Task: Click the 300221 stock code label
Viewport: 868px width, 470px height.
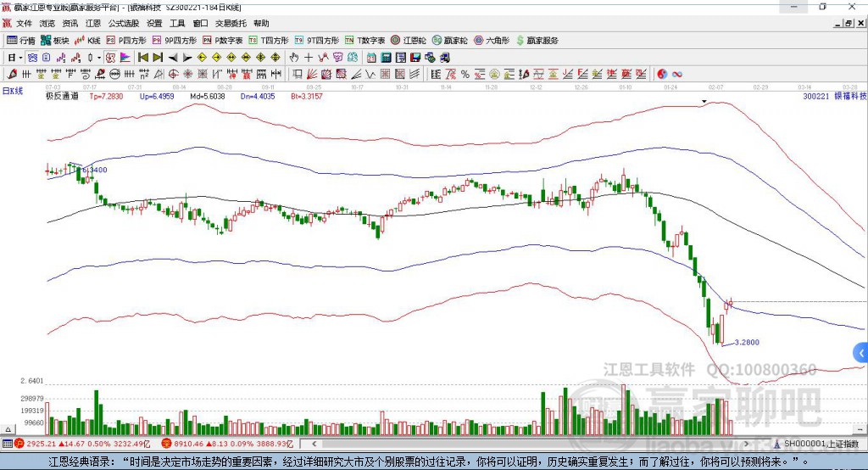Action: [816, 96]
